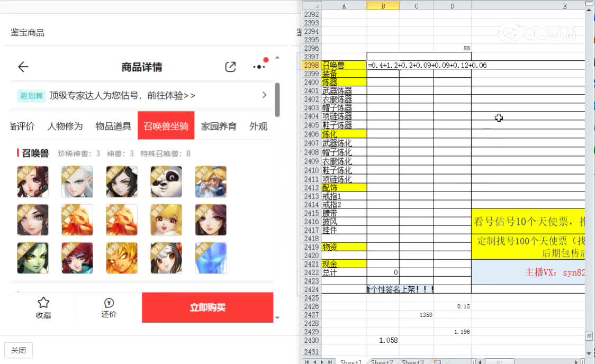The height and width of the screenshot is (364, 595).
Task: Open the more options (···) icon
Action: click(x=258, y=67)
